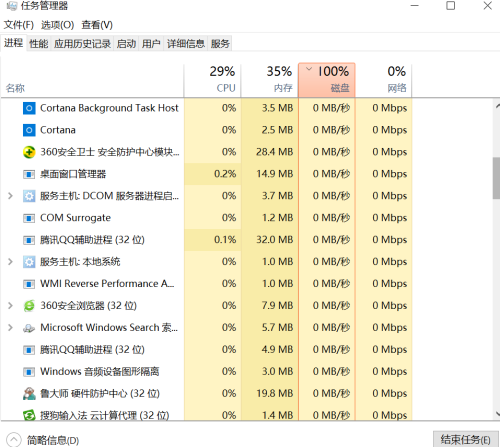This screenshot has width=500, height=447.
Task: Click the Cortana Background Task Host icon
Action: [29, 108]
